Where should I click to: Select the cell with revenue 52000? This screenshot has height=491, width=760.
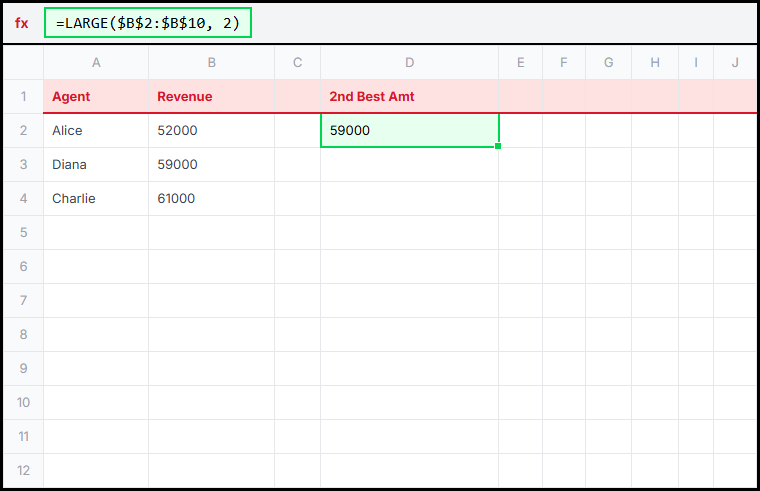point(211,131)
